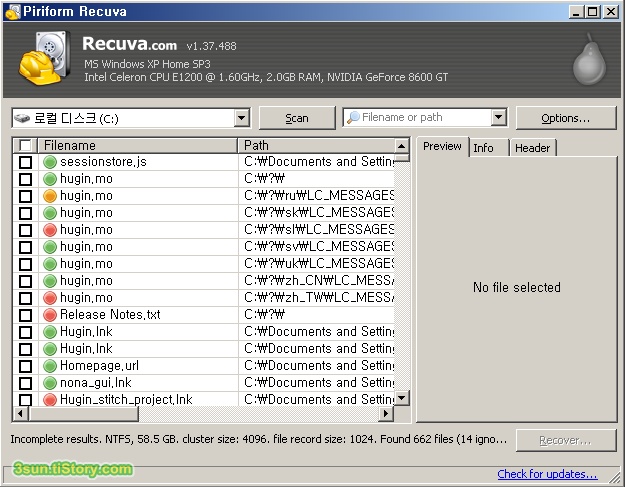Follow the Check for updates link
This screenshot has height=487, width=625.
tap(547, 474)
